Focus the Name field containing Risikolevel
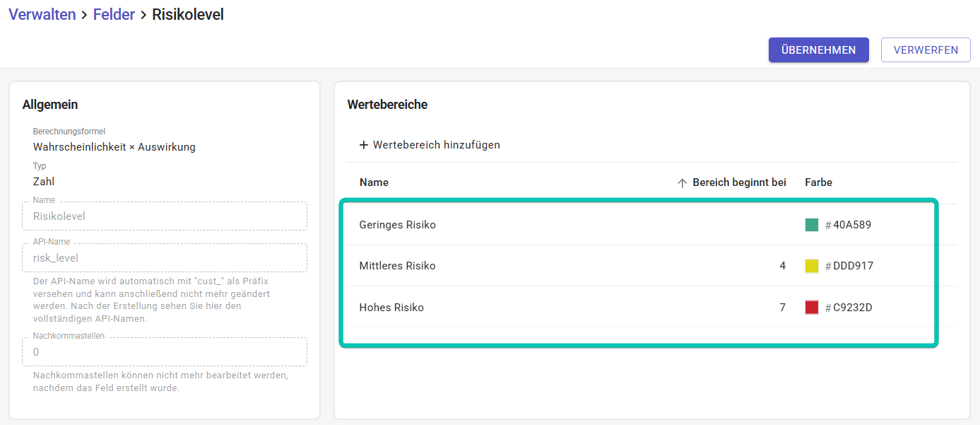 click(x=165, y=216)
